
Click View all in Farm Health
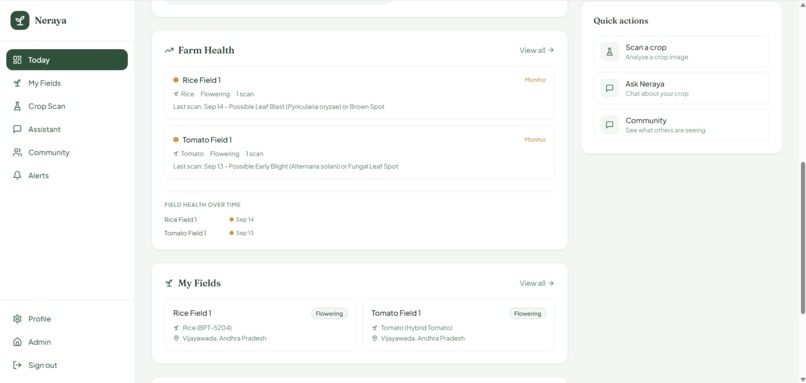(537, 50)
